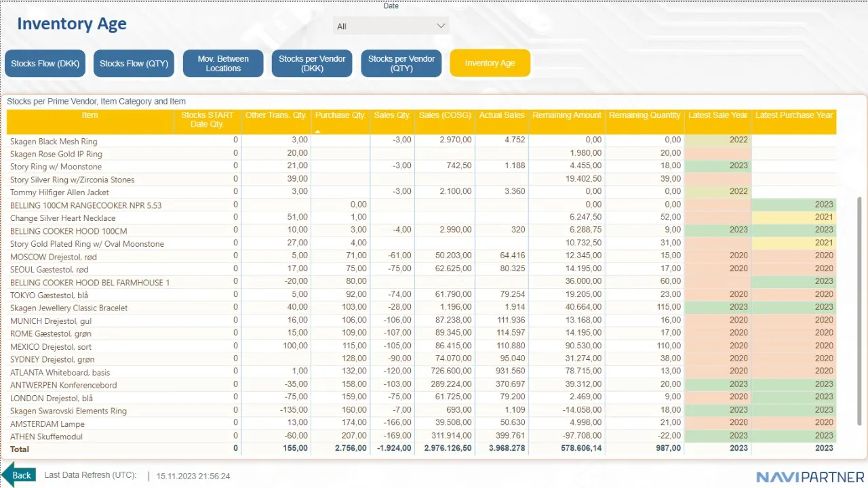Image resolution: width=868 pixels, height=488 pixels.
Task: Sort by Remaining Quantity column header
Action: (x=644, y=115)
